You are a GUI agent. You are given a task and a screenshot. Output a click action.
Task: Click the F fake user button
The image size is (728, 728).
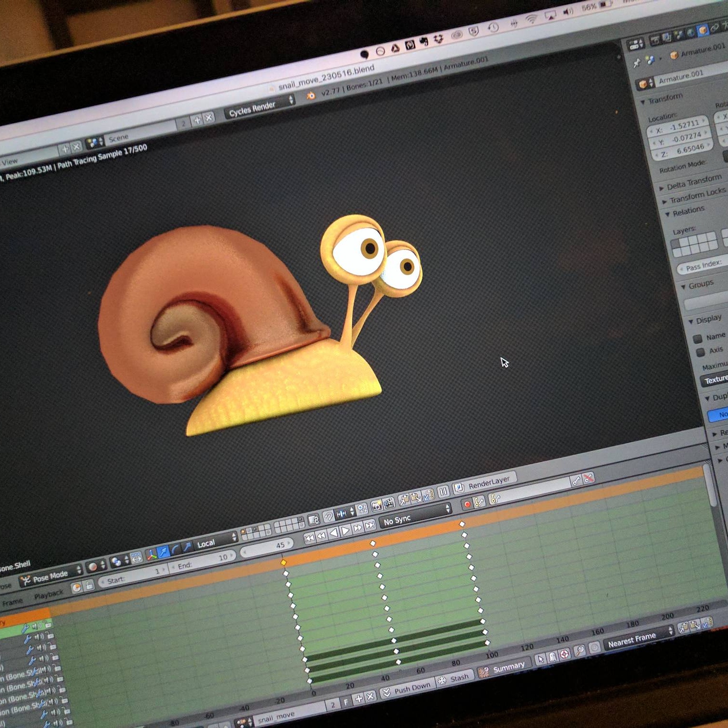pos(345,703)
